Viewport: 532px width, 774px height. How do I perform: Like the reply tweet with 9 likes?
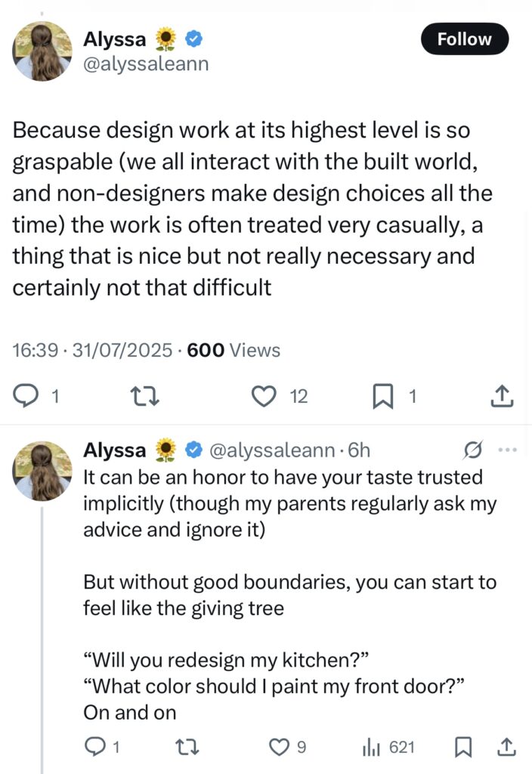280,748
